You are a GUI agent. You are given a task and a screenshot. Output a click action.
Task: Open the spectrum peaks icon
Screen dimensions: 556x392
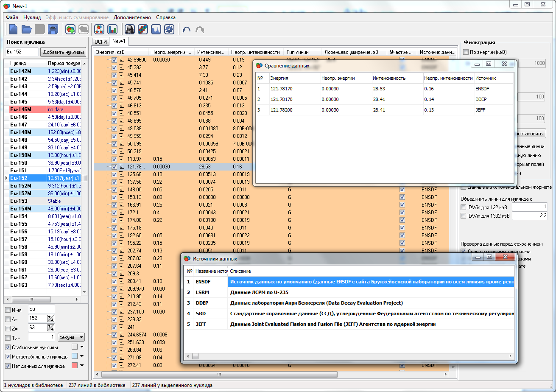(156, 29)
